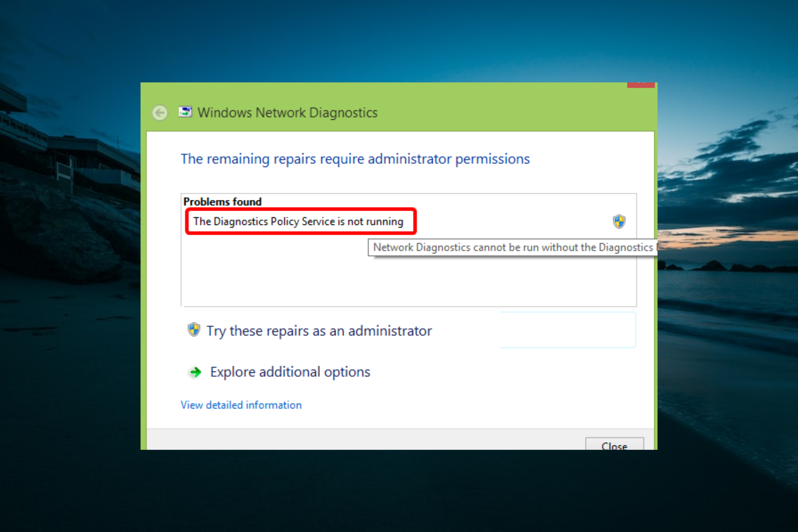Select Explore additional options
The width and height of the screenshot is (798, 532).
pyautogui.click(x=290, y=372)
